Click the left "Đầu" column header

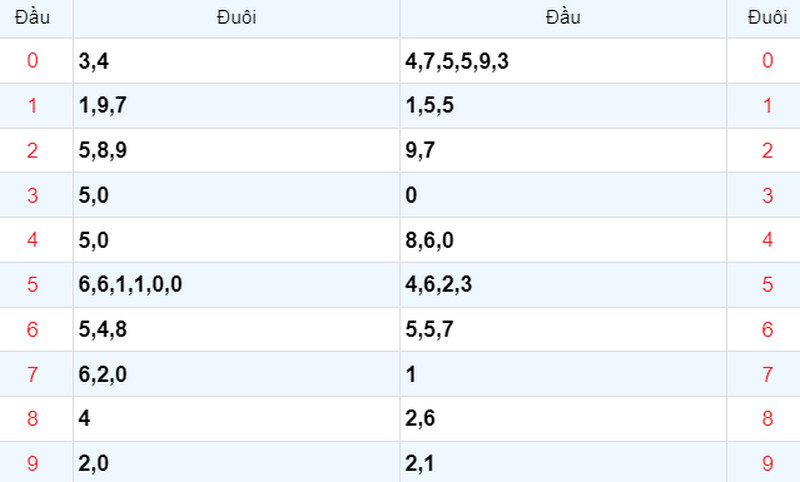click(32, 17)
